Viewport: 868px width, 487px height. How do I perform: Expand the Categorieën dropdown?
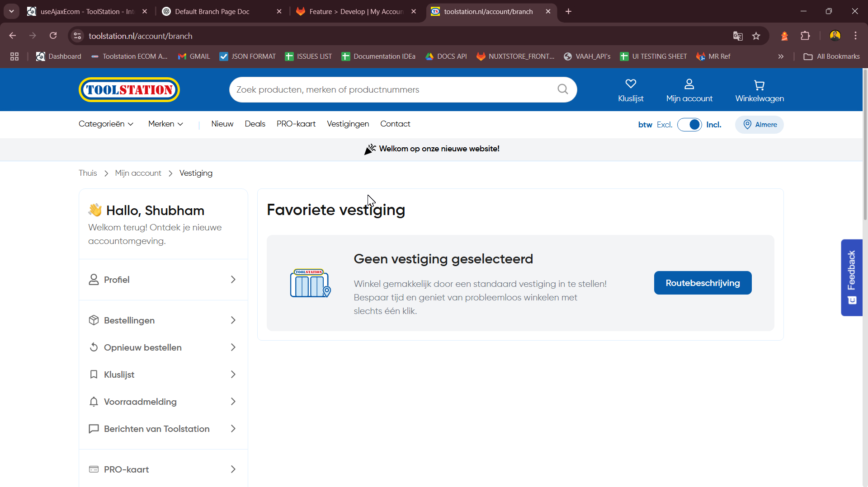tap(106, 124)
